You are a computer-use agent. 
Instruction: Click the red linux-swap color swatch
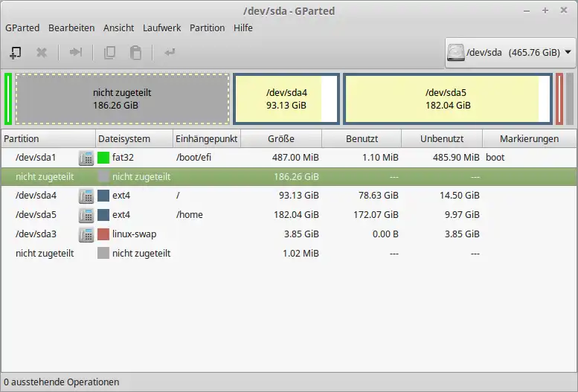(x=103, y=234)
